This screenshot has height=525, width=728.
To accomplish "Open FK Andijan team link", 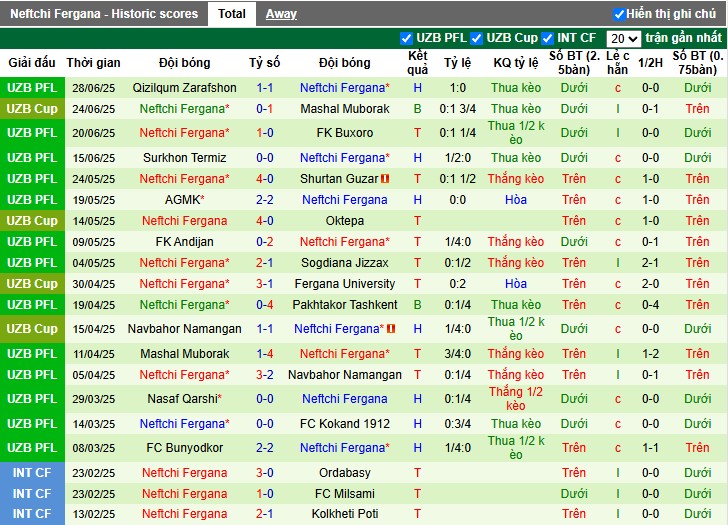I will pyautogui.click(x=184, y=242).
